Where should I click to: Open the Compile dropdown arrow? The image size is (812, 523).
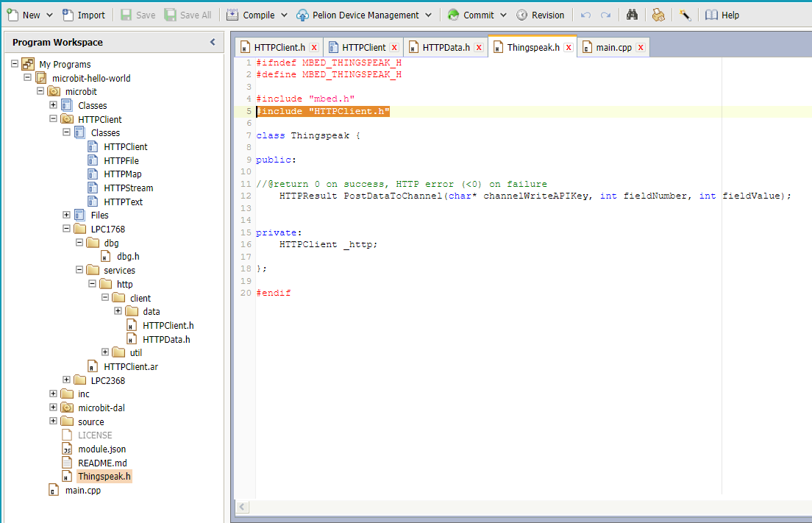(x=285, y=15)
